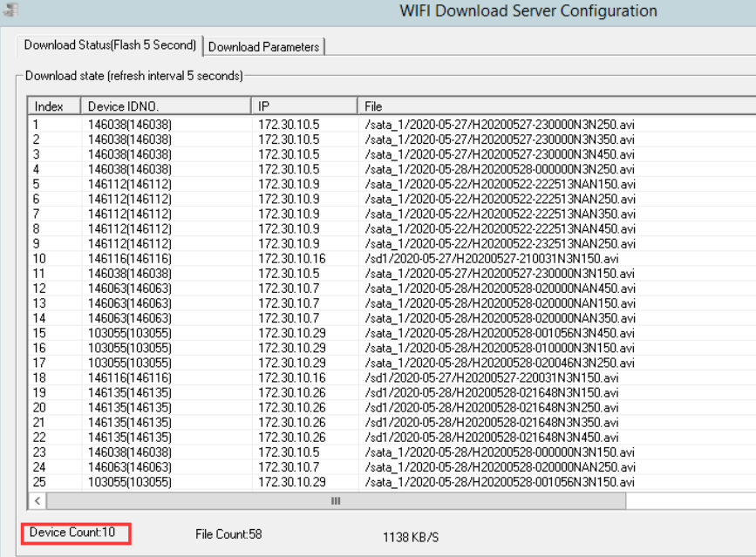Image resolution: width=756 pixels, height=557 pixels.
Task: Click device ID 146116(146116) in row 10
Action: pos(130,259)
